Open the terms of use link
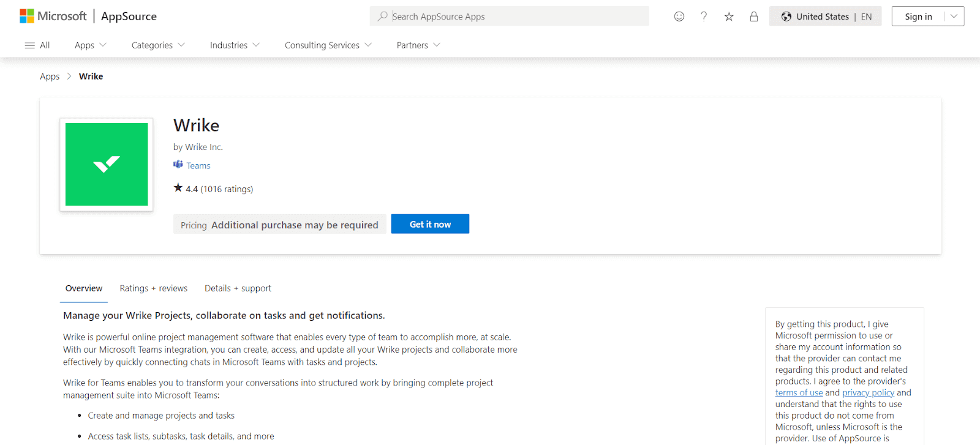Screen dimensions: 980x445 [x=799, y=393]
